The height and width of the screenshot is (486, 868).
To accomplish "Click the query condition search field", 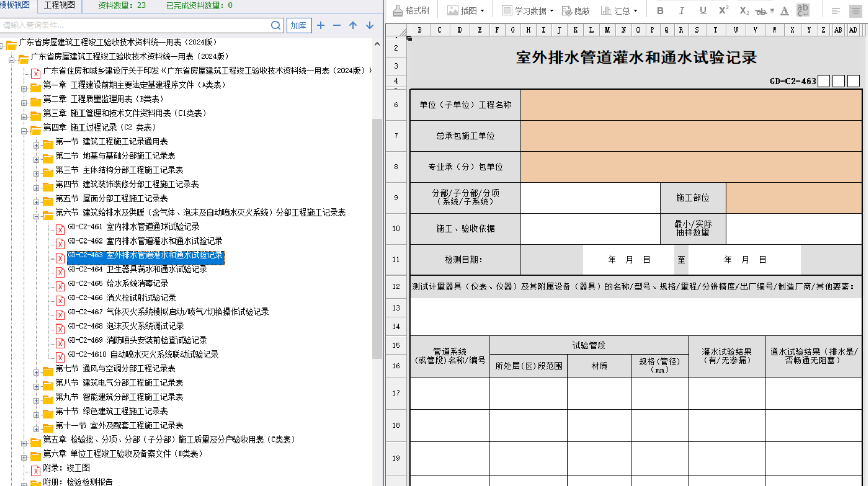I will tap(134, 25).
